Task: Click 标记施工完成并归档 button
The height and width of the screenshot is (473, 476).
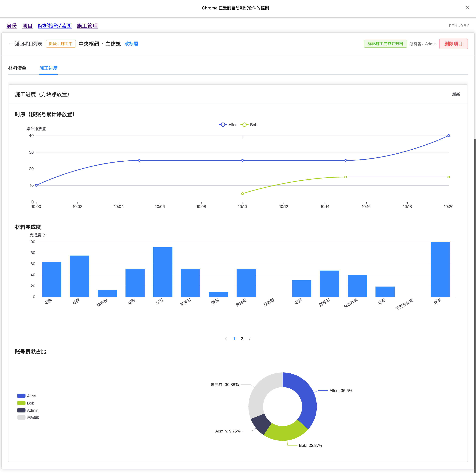Action: (385, 44)
